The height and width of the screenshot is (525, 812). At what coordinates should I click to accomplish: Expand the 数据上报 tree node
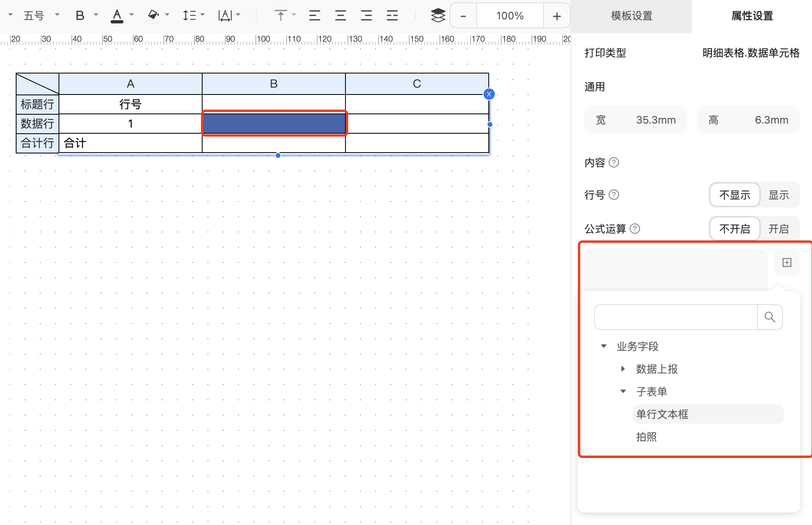click(x=623, y=368)
